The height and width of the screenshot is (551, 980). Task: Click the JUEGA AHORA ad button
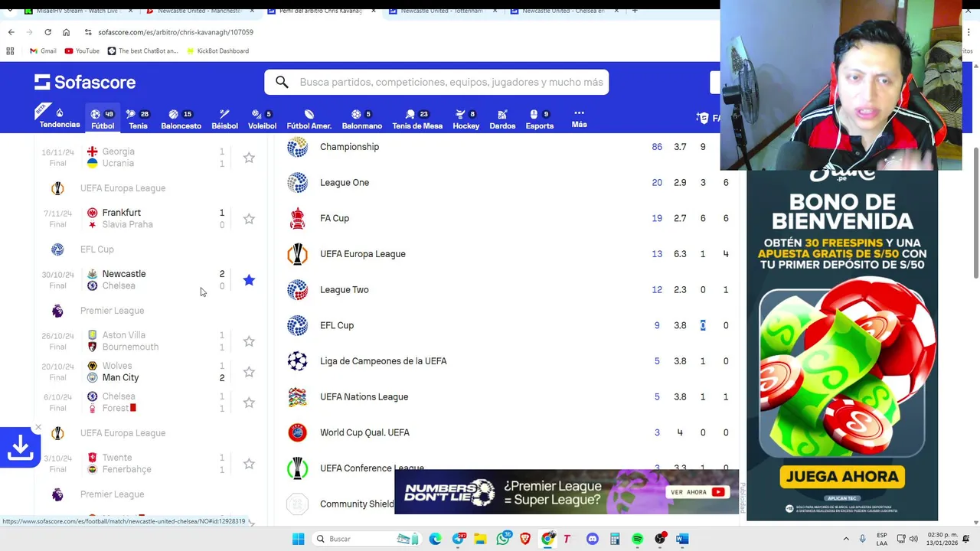tap(842, 477)
